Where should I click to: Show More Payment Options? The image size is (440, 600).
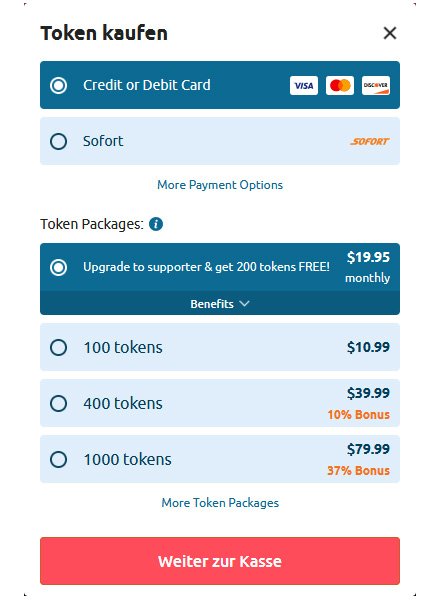220,185
